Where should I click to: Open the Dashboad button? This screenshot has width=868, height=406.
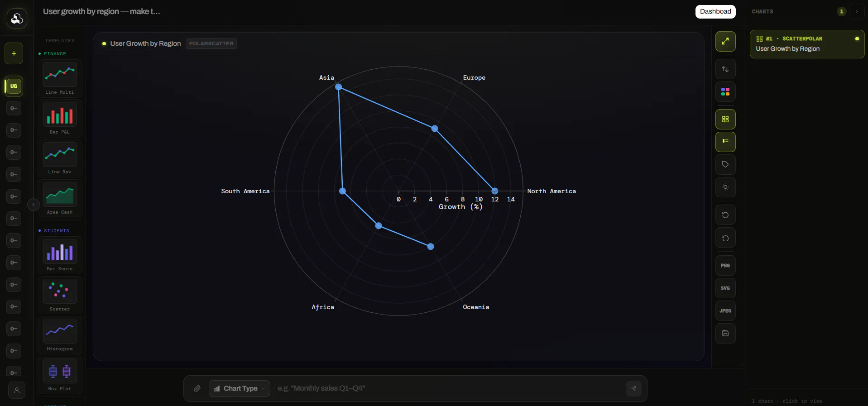click(715, 12)
